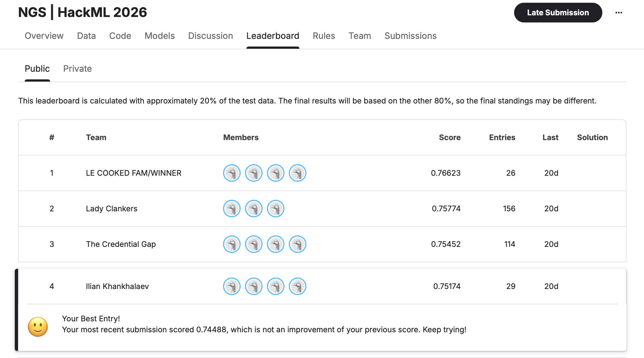Select the third avatar in Lady Clankers row
The height and width of the screenshot is (358, 644).
[x=275, y=209]
